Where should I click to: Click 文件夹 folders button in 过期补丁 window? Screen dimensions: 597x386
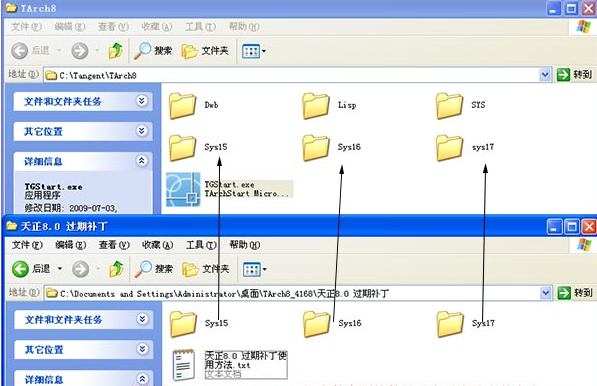(206, 269)
